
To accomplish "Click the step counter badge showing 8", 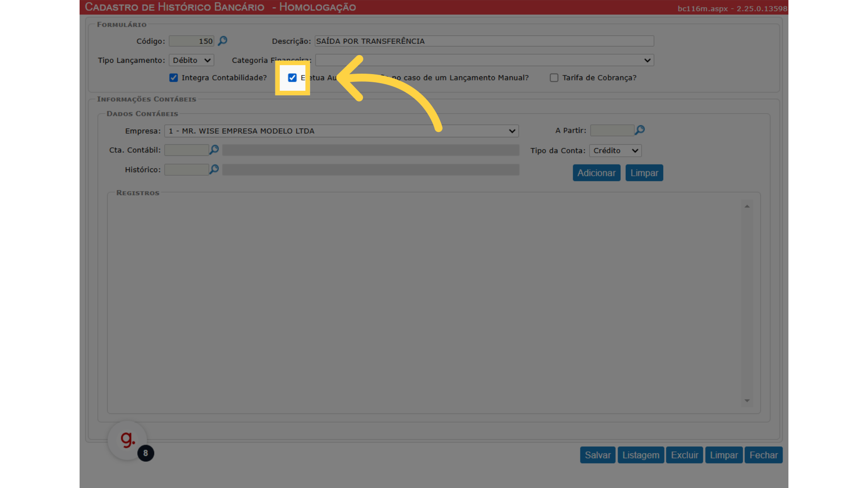I will pyautogui.click(x=146, y=453).
